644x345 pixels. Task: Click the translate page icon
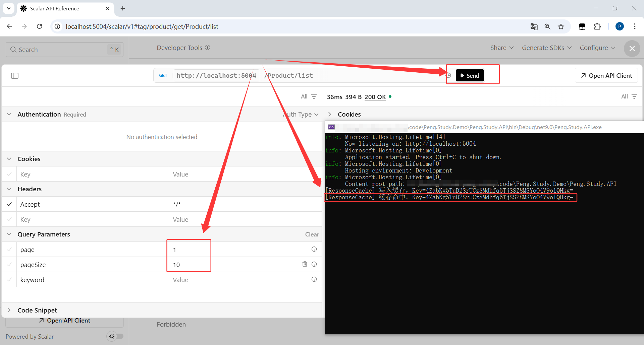[x=534, y=26]
